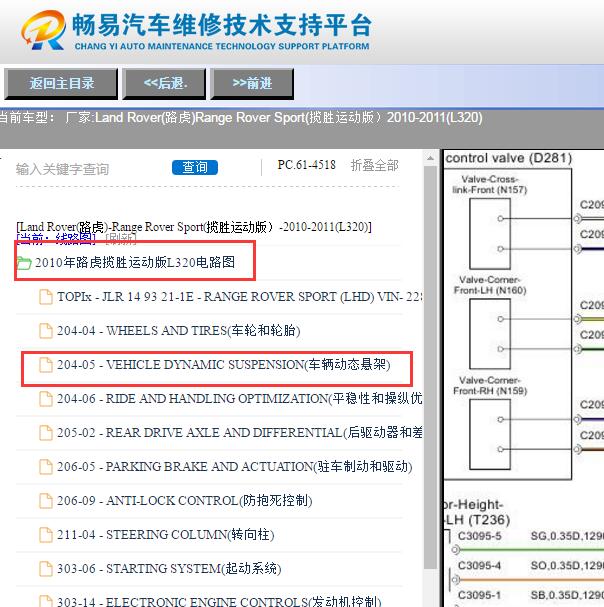Click the [Land Rover(路虎)-Range Rover Sport 2010-2011(L320)] title

pos(194,226)
